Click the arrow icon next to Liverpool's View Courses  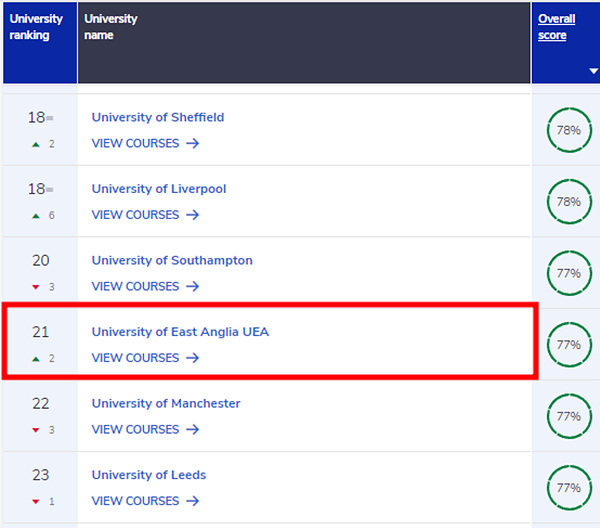click(x=192, y=215)
